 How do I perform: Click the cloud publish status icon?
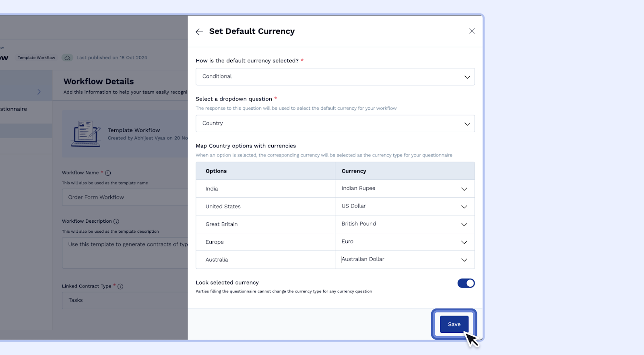click(68, 58)
